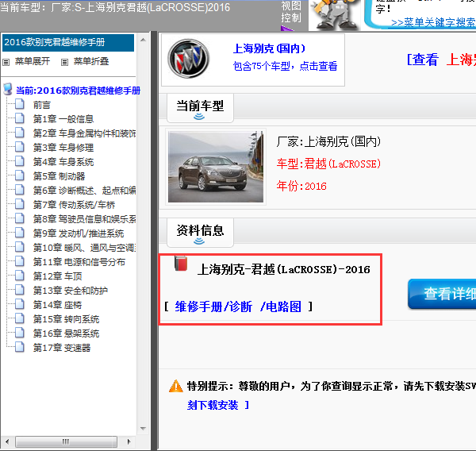Open 维修手册/诊断 link
This screenshot has width=476, height=451.
pyautogui.click(x=213, y=307)
